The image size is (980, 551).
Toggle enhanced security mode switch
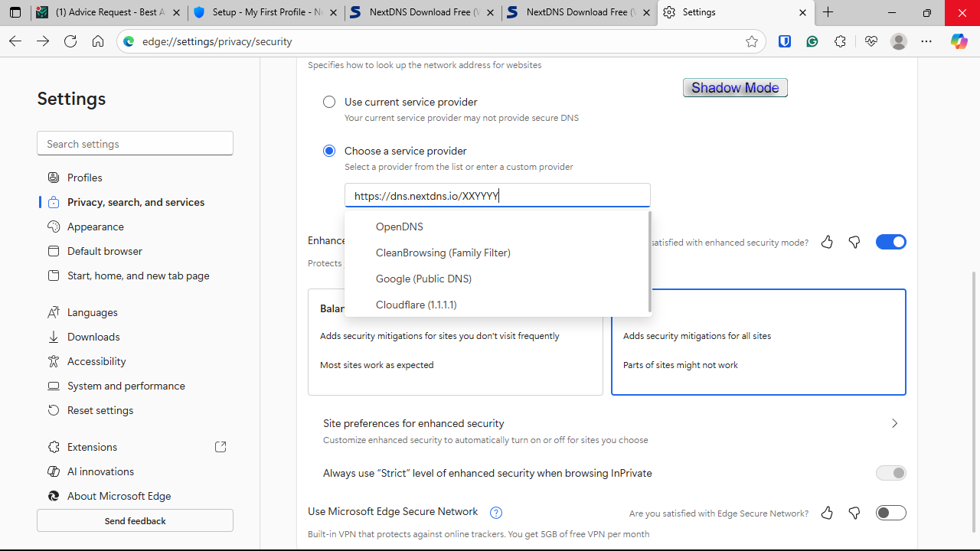point(891,242)
